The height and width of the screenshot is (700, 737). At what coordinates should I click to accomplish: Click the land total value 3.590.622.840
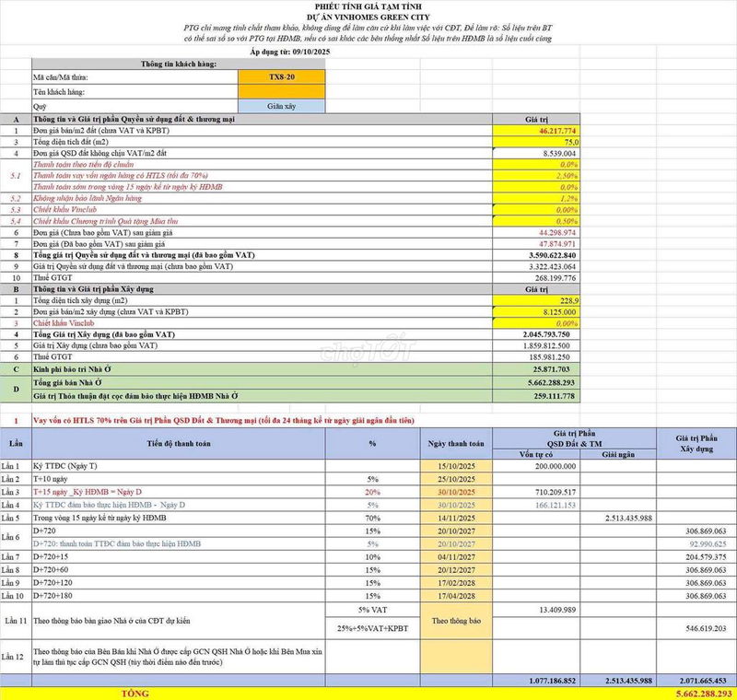[537, 254]
